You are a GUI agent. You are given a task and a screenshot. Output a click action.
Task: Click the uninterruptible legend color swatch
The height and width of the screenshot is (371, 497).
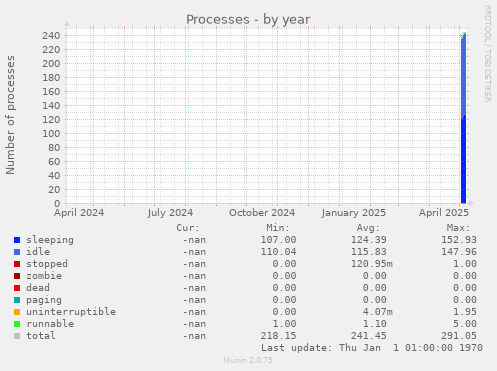pyautogui.click(x=17, y=312)
